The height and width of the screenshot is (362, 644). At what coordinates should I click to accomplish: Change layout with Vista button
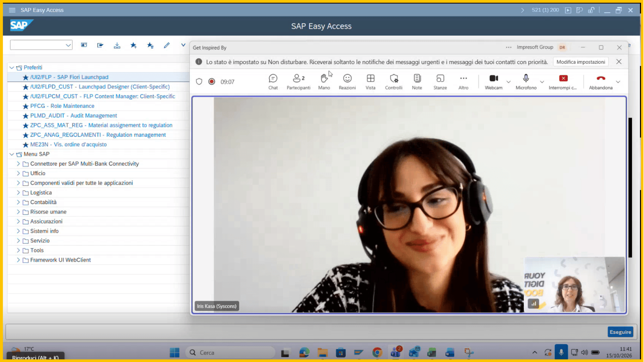point(370,82)
